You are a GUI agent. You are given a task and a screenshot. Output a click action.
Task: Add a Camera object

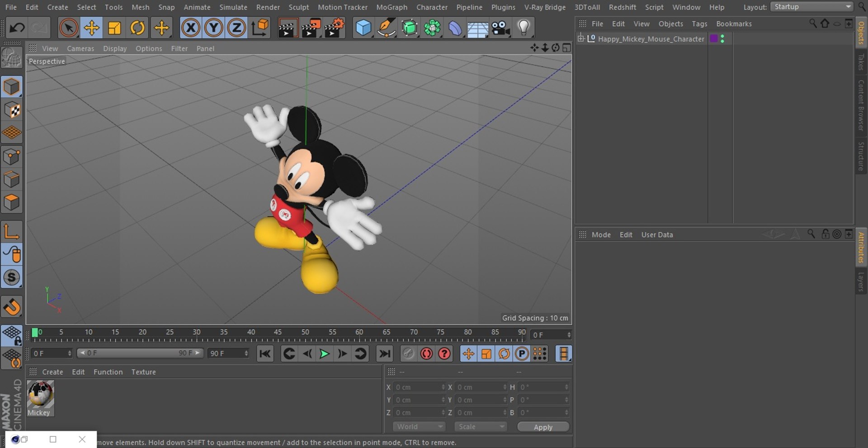coord(501,28)
